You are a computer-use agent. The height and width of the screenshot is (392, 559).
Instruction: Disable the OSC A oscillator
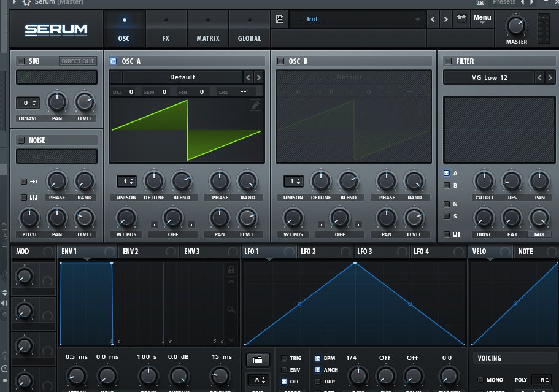pyautogui.click(x=113, y=61)
